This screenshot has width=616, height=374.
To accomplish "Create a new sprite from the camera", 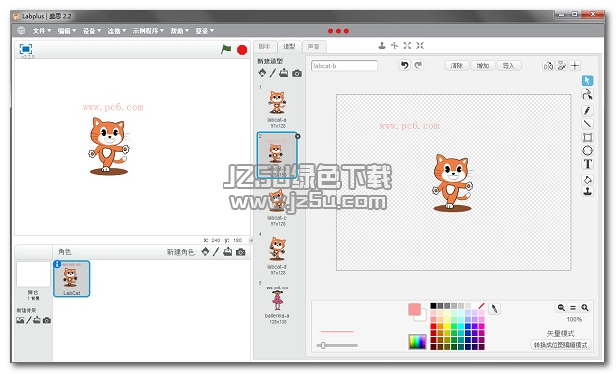I will pyautogui.click(x=241, y=252).
